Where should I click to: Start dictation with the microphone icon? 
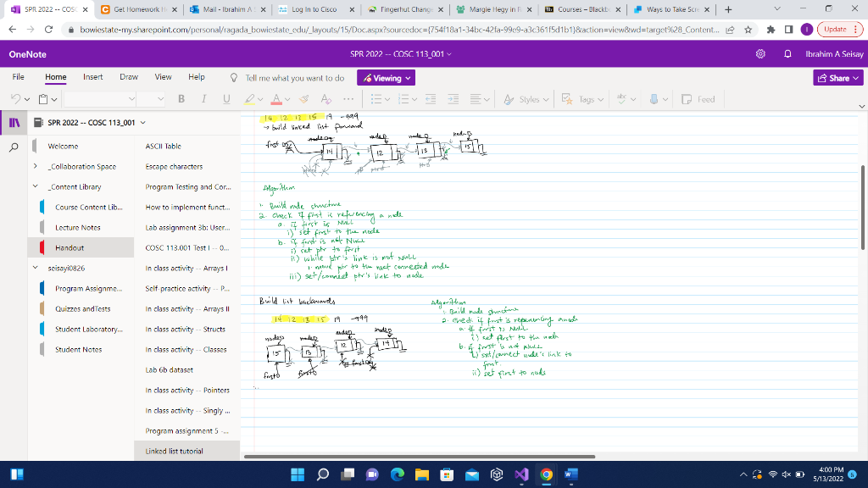[653, 99]
